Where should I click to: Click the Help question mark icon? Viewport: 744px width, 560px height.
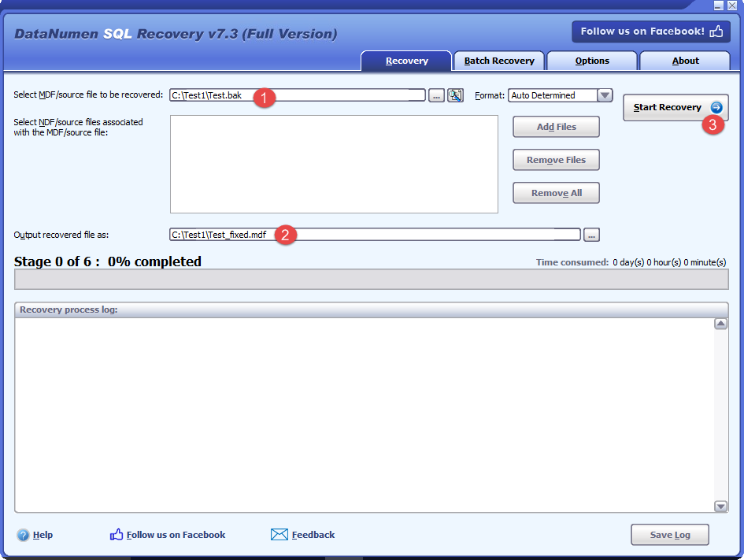tap(23, 535)
